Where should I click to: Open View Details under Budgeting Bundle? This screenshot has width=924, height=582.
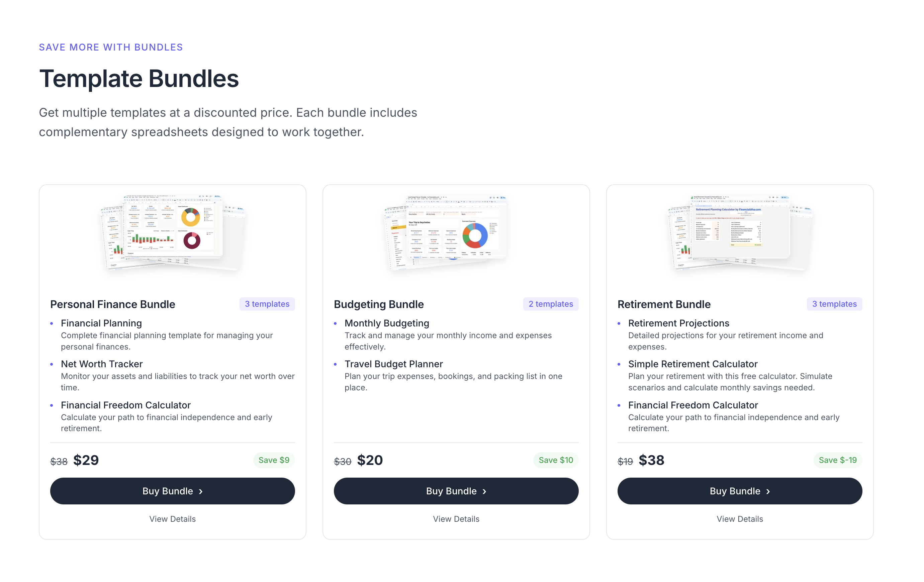click(456, 519)
